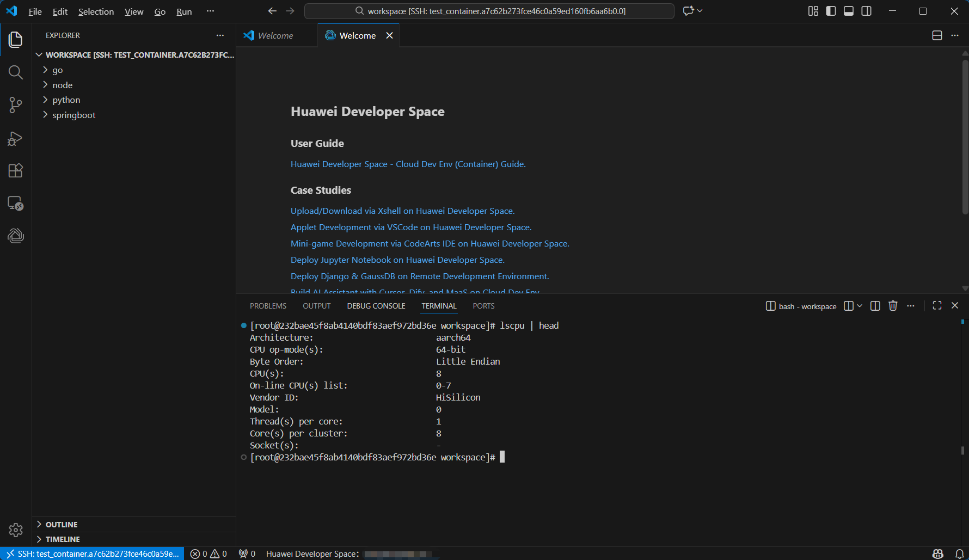Expand the springboot folder
The height and width of the screenshot is (560, 969).
pyautogui.click(x=134, y=115)
